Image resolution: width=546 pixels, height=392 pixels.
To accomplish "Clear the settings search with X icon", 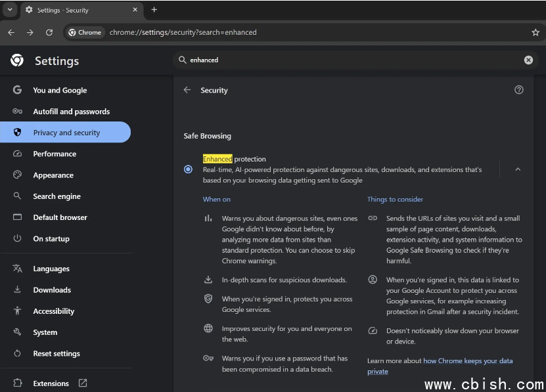I will coord(528,60).
